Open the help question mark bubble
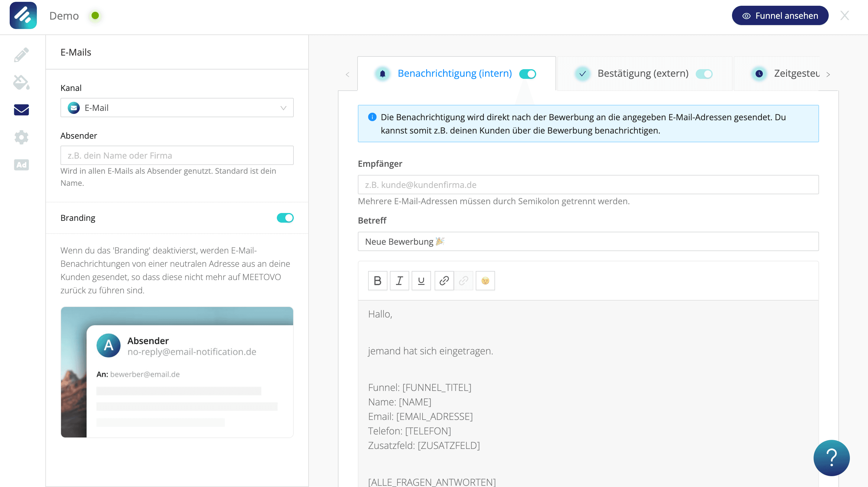The width and height of the screenshot is (868, 487). coord(831,458)
